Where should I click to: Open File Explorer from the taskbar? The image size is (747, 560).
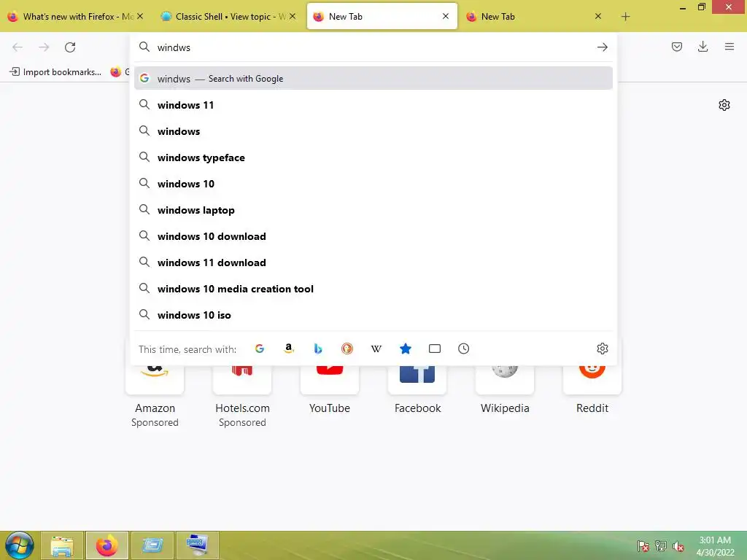pos(62,545)
